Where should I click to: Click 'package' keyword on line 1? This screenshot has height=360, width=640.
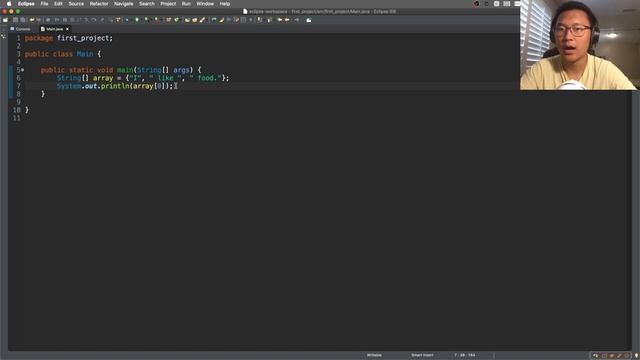39,38
